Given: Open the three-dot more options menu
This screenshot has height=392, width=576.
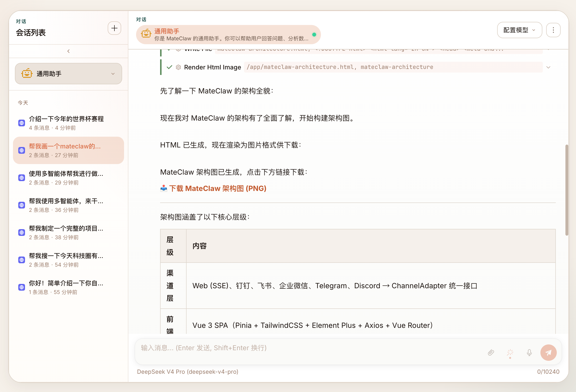Looking at the screenshot, I should coord(553,30).
